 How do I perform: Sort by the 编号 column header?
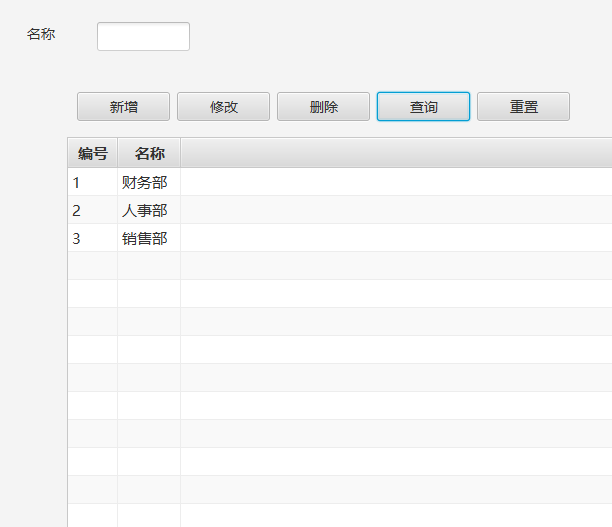(93, 153)
